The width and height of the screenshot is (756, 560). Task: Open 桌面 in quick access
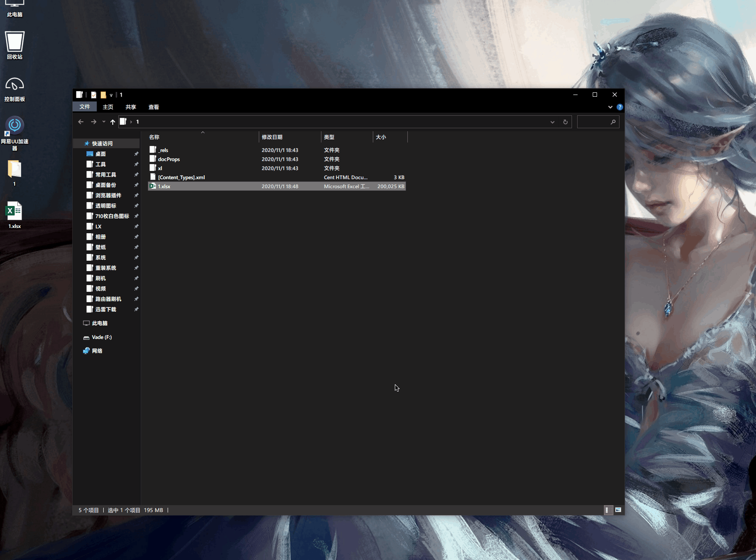(x=100, y=154)
